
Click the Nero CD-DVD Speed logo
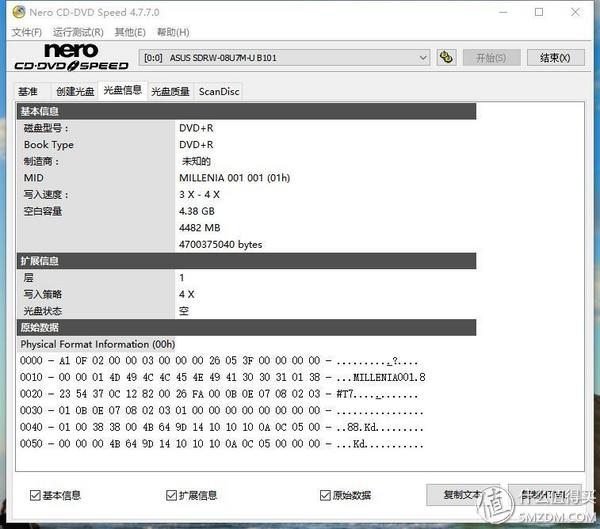click(72, 57)
